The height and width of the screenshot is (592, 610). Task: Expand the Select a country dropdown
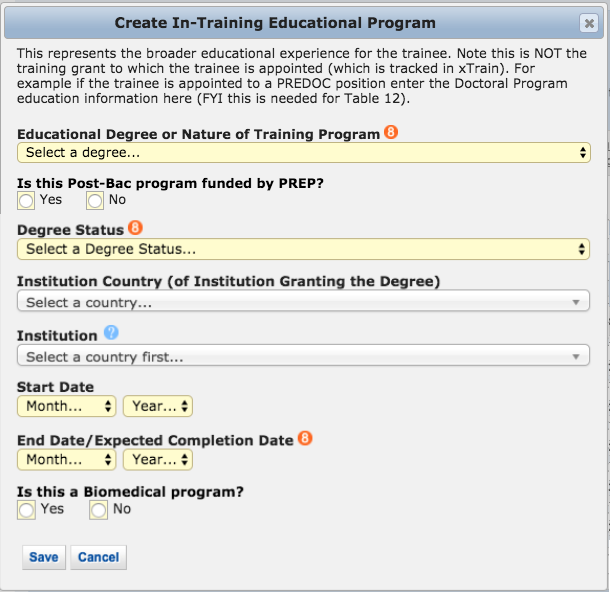(303, 302)
